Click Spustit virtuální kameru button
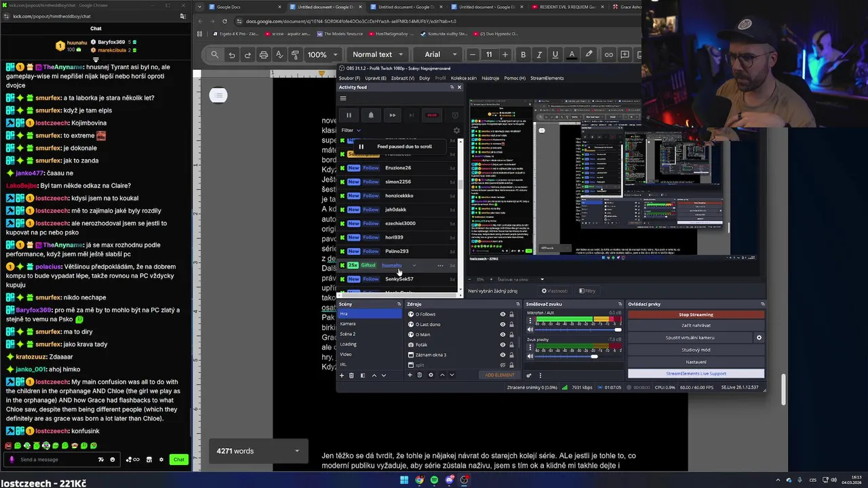 point(690,338)
